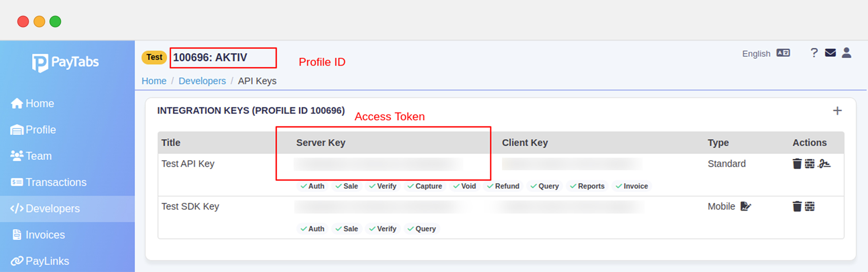Maximize the window with green button
The height and width of the screenshot is (272, 868).
55,22
